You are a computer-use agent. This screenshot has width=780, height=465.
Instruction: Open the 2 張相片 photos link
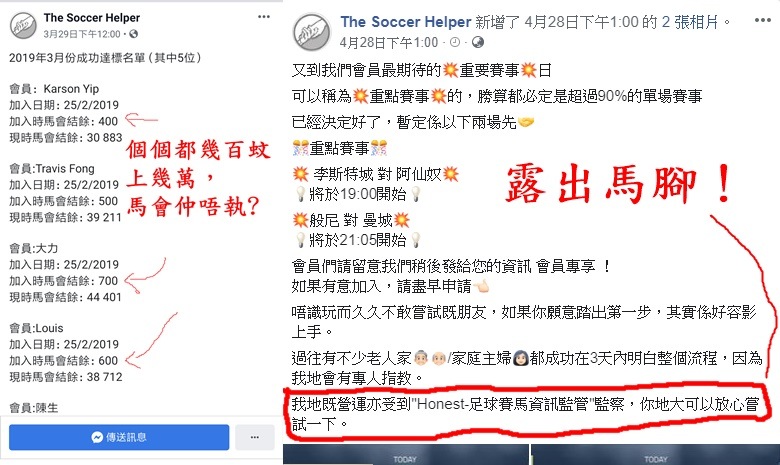coord(690,22)
